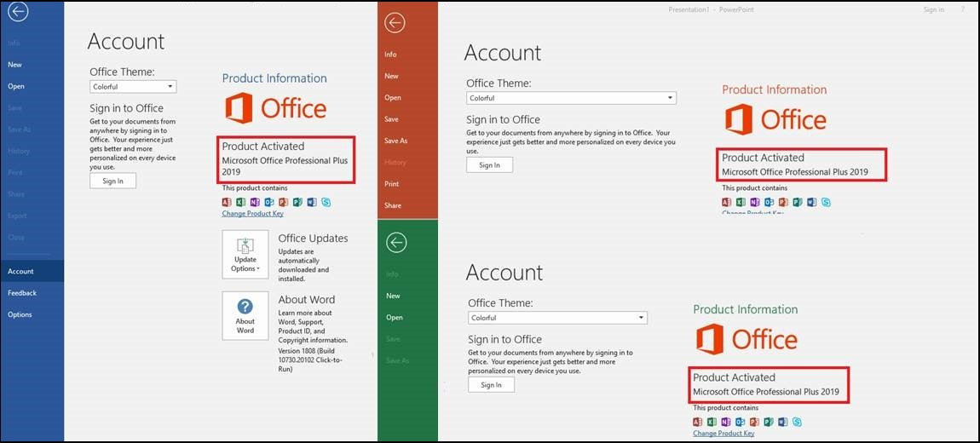Select Feedback in the blue Word sidebar
Image resolution: width=980 pixels, height=443 pixels.
point(22,293)
